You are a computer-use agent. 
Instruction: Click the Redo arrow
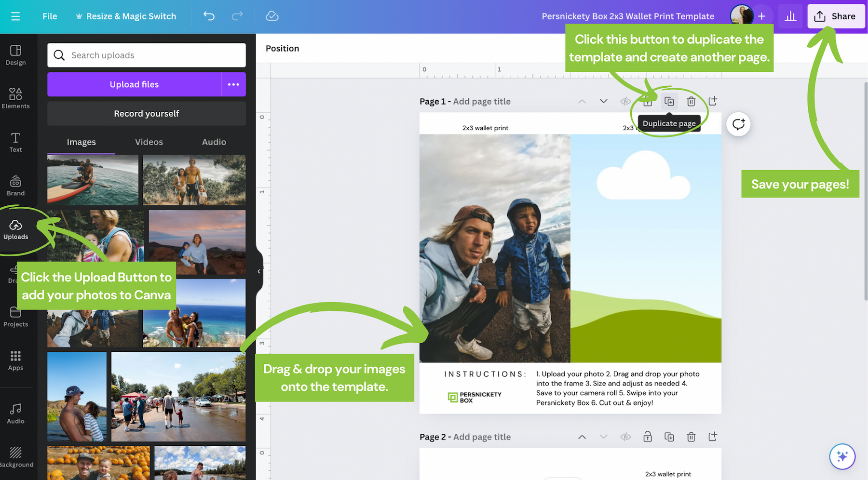237,16
